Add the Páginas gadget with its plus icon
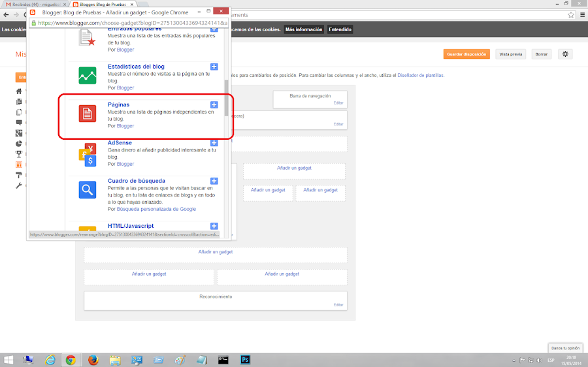 (214, 104)
